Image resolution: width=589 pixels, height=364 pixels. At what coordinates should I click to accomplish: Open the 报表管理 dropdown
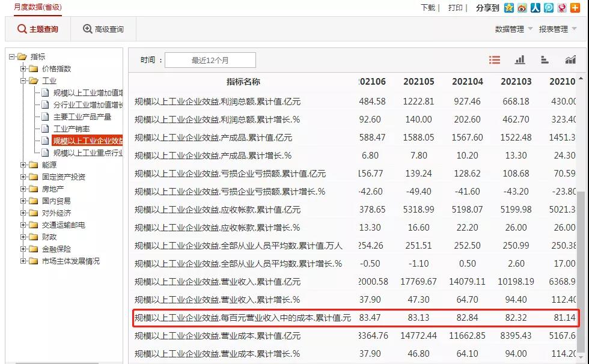click(558, 29)
